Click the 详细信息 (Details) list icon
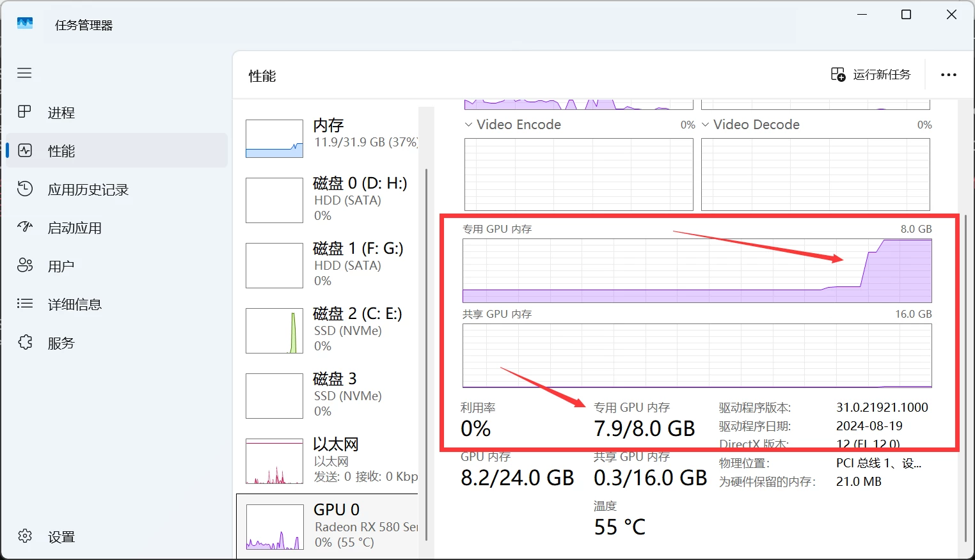 point(24,304)
